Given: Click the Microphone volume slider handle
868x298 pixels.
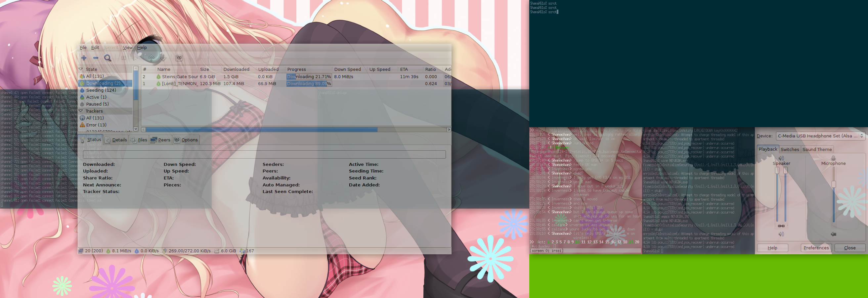Looking at the screenshot, I should [x=834, y=184].
